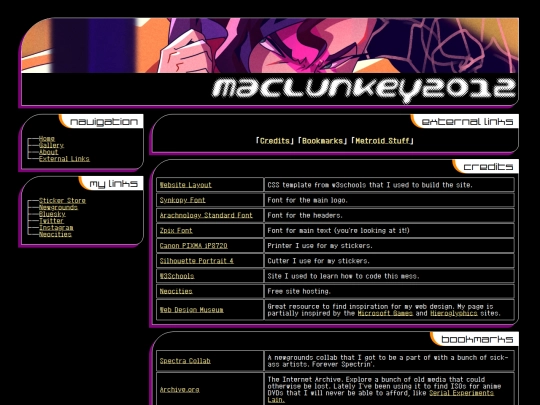Image resolution: width=540 pixels, height=405 pixels.
Task: Open the Arachnology Standard Font link
Action: 206,215
